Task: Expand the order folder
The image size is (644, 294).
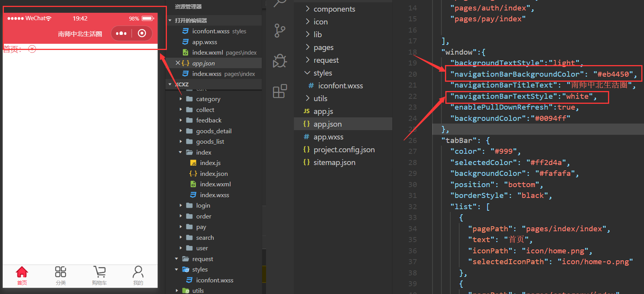Action: click(180, 216)
